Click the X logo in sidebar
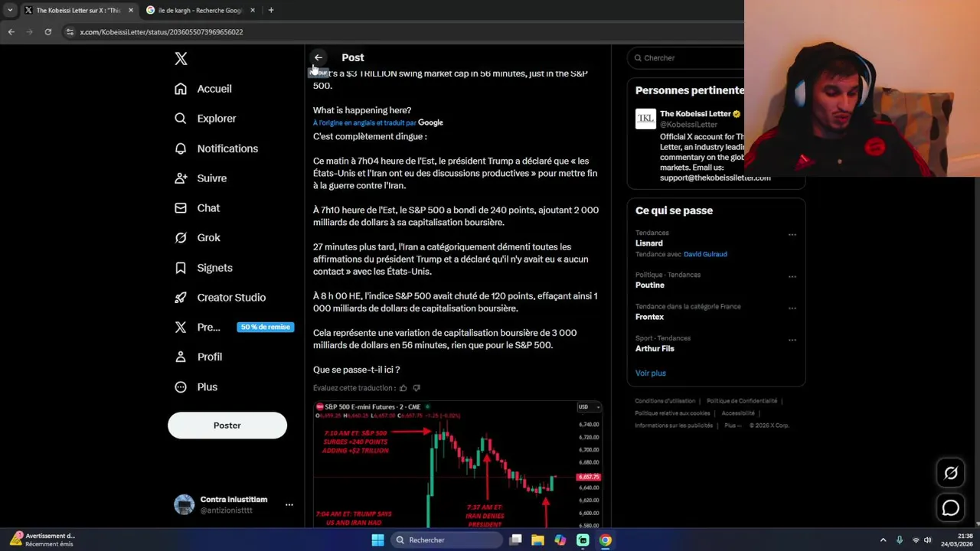 click(181, 59)
